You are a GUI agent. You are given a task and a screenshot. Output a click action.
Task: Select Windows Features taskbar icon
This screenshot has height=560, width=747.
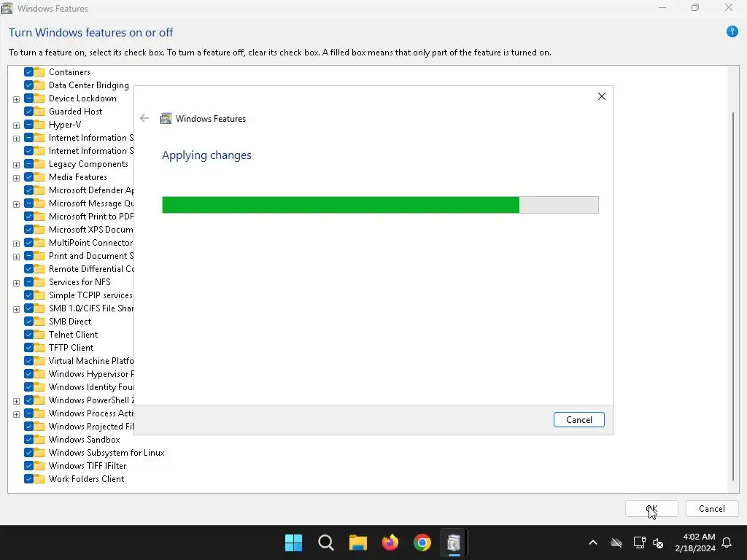454,542
